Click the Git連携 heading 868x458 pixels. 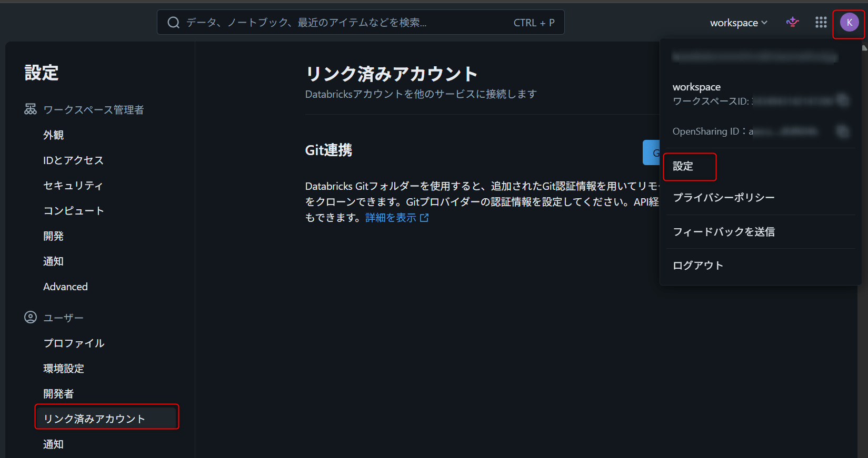[x=328, y=150]
